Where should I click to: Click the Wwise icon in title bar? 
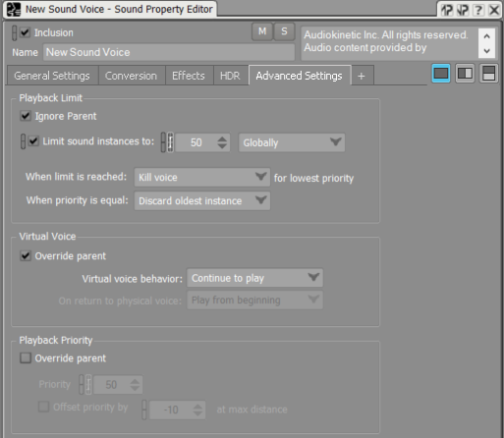click(x=14, y=9)
